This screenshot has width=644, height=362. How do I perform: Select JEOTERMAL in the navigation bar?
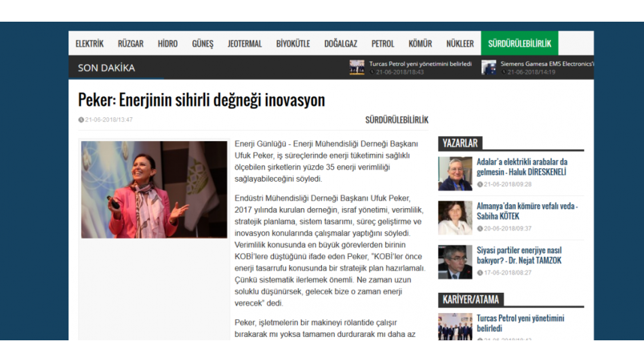[245, 43]
